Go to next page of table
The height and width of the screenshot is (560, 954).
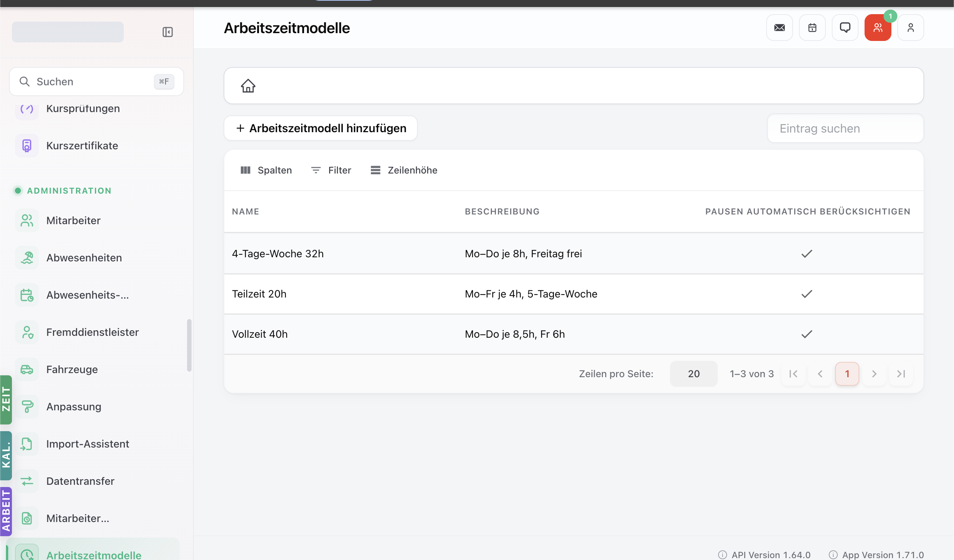coord(874,374)
